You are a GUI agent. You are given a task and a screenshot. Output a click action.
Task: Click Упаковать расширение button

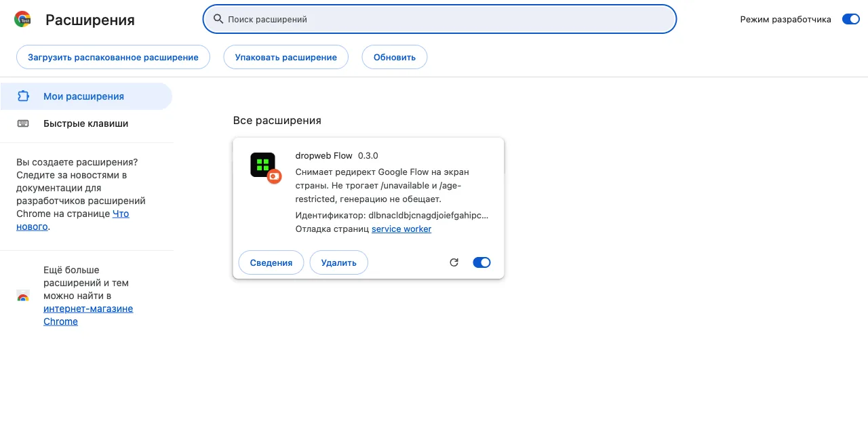pos(286,57)
